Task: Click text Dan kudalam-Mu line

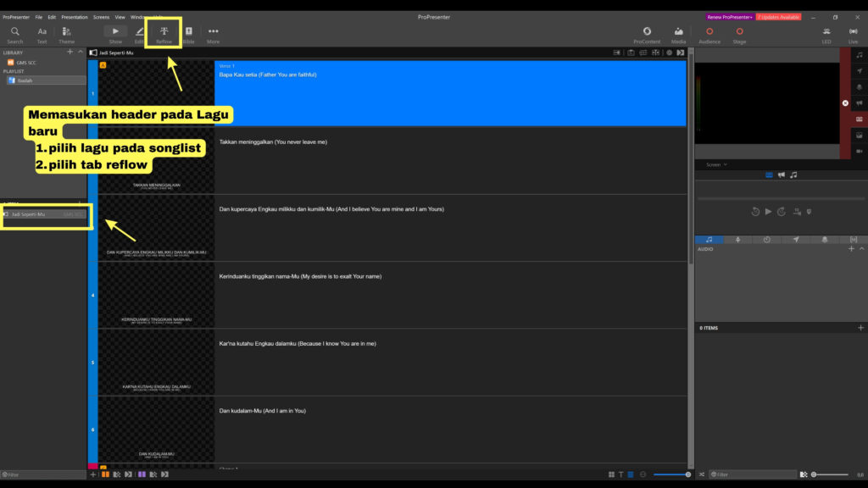Action: click(263, 411)
